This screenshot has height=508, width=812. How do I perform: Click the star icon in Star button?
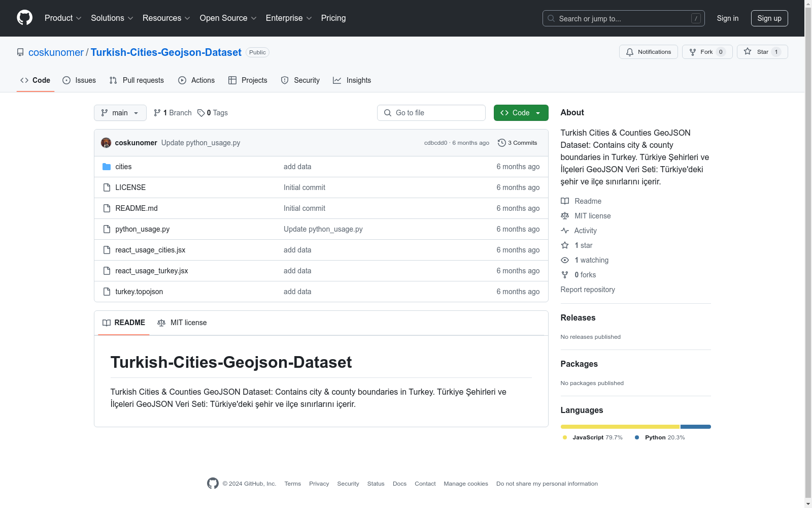748,51
